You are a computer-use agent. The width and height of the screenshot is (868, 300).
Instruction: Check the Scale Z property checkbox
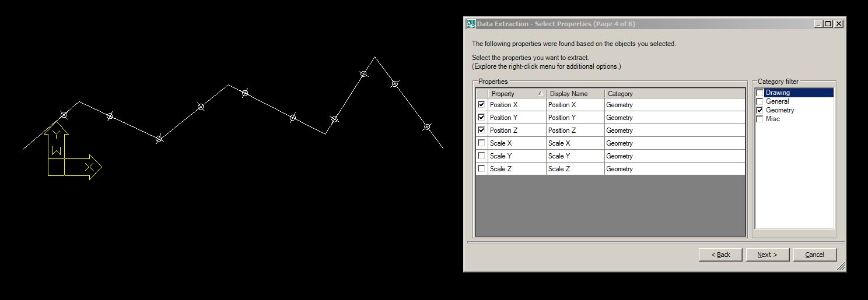[x=481, y=169]
